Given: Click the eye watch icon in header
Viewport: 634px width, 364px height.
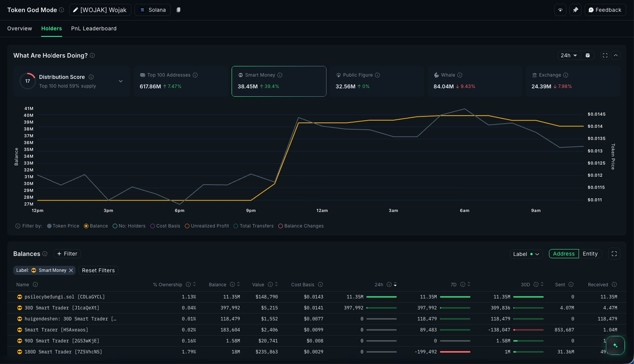Looking at the screenshot, I should pos(560,10).
